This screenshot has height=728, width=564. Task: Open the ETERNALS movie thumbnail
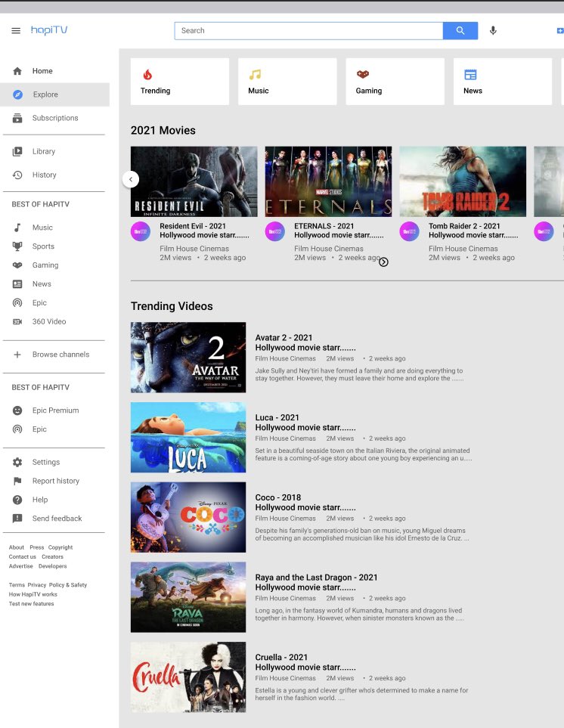328,181
